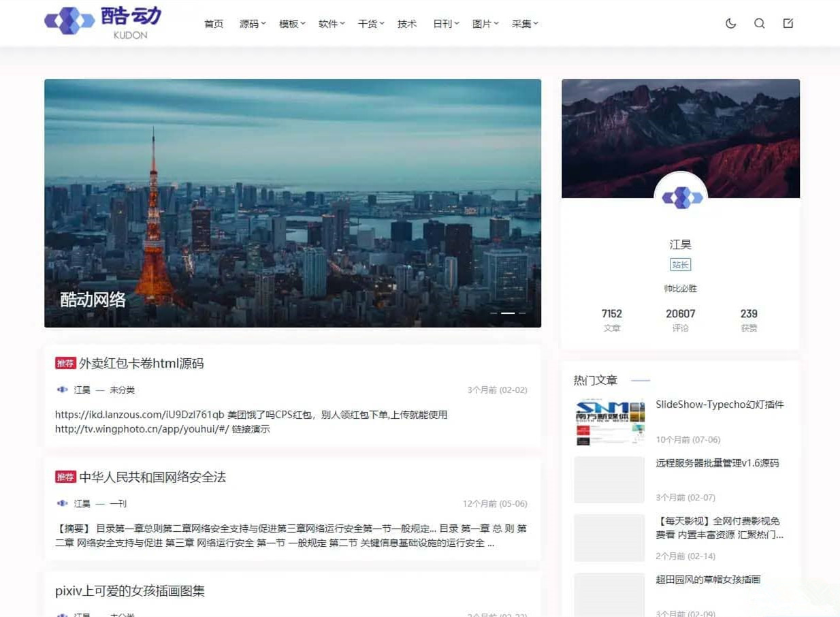Select the last carousel slide indicator
Image resolution: width=840 pixels, height=617 pixels.
click(x=522, y=313)
